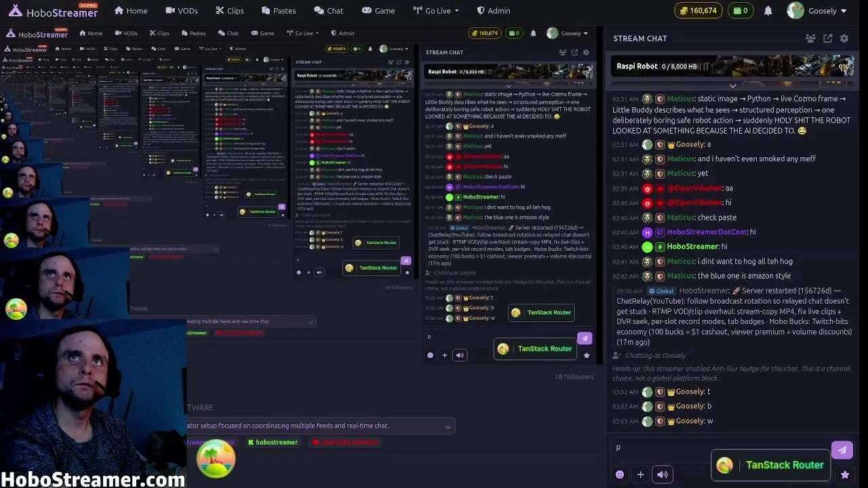Click the green cash balance showing 0

pyautogui.click(x=741, y=11)
